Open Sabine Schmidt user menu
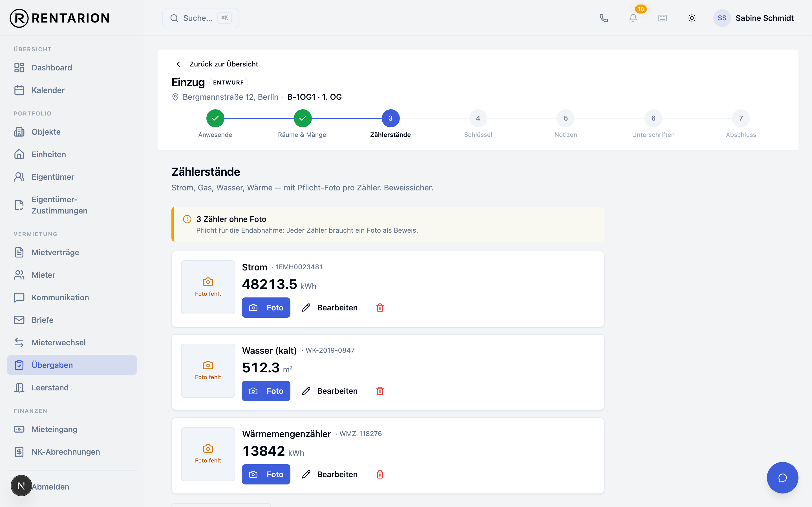Screen dimensions: 812x507 click(754, 18)
